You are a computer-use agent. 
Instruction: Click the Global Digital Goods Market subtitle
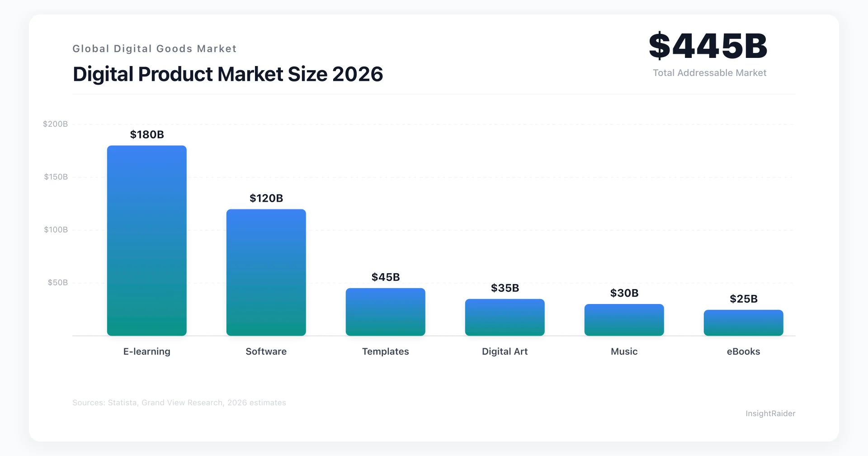click(154, 48)
